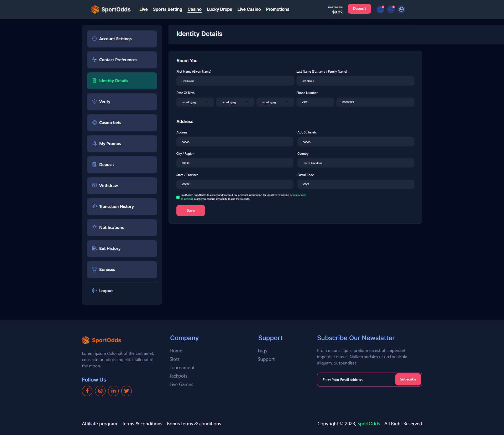
Task: Open the Slots footer link
Action: (175, 359)
